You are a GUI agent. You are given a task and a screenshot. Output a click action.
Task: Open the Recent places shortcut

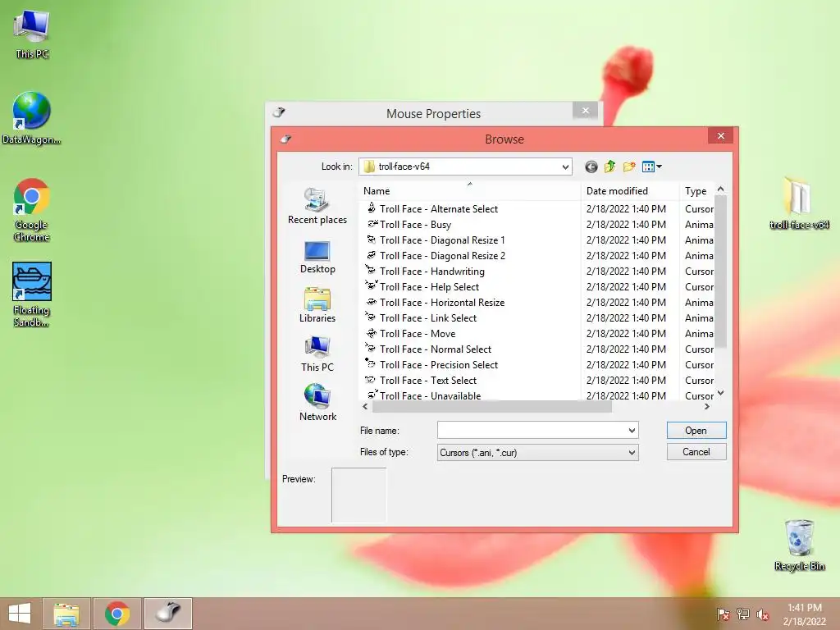[x=317, y=206]
